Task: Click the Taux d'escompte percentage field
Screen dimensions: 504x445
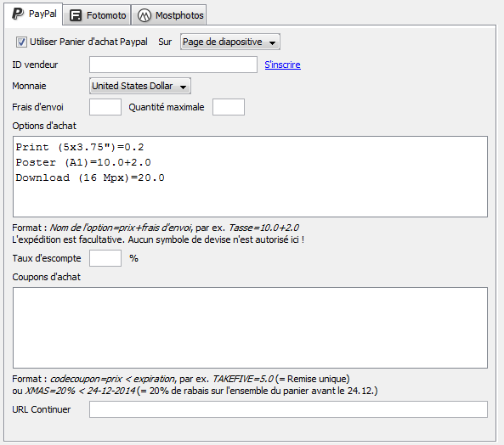Action: pyautogui.click(x=105, y=258)
